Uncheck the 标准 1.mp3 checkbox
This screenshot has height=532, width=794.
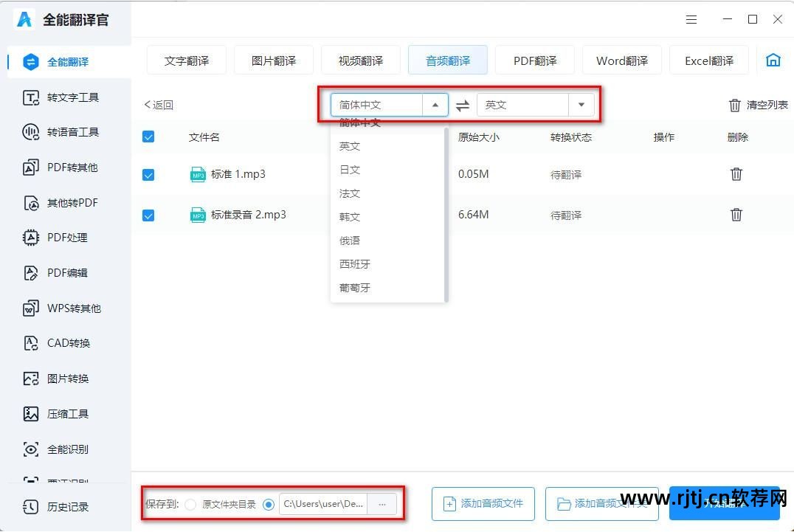click(148, 175)
